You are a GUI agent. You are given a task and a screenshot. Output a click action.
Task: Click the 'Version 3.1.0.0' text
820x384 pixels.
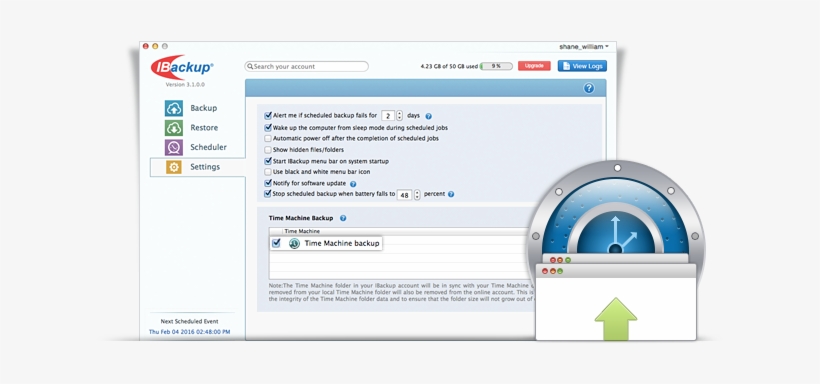pyautogui.click(x=185, y=84)
